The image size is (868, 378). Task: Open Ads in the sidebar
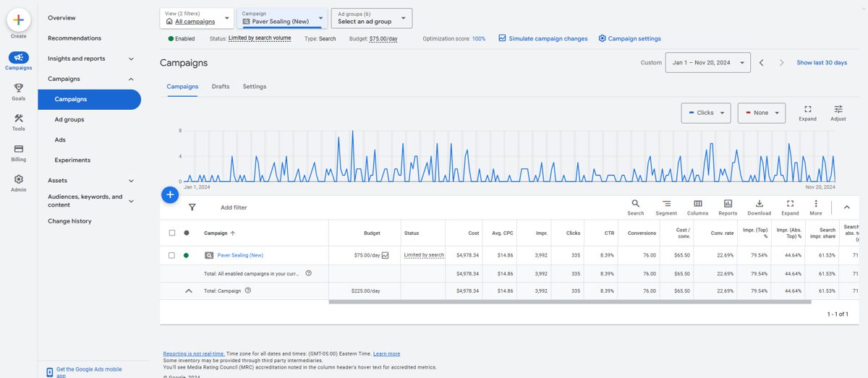tap(60, 139)
